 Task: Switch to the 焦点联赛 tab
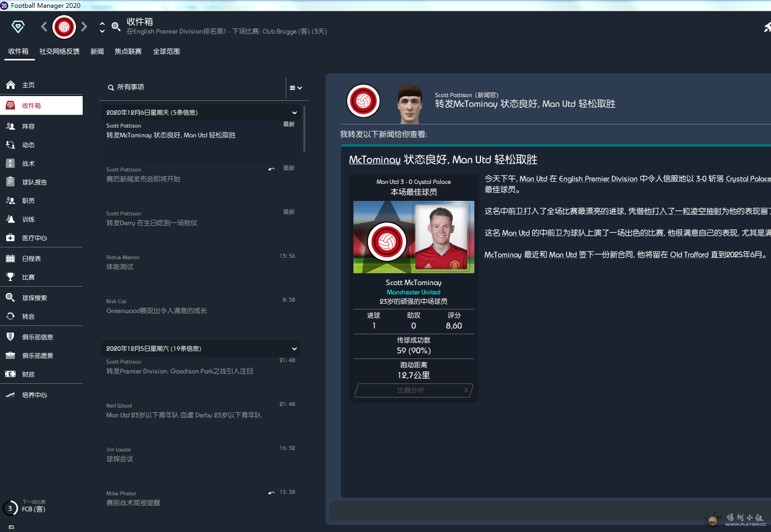(128, 51)
